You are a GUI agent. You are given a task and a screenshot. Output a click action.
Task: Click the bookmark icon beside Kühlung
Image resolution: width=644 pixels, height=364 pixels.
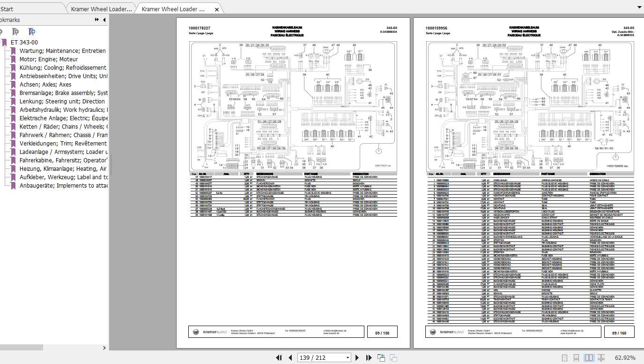(14, 68)
